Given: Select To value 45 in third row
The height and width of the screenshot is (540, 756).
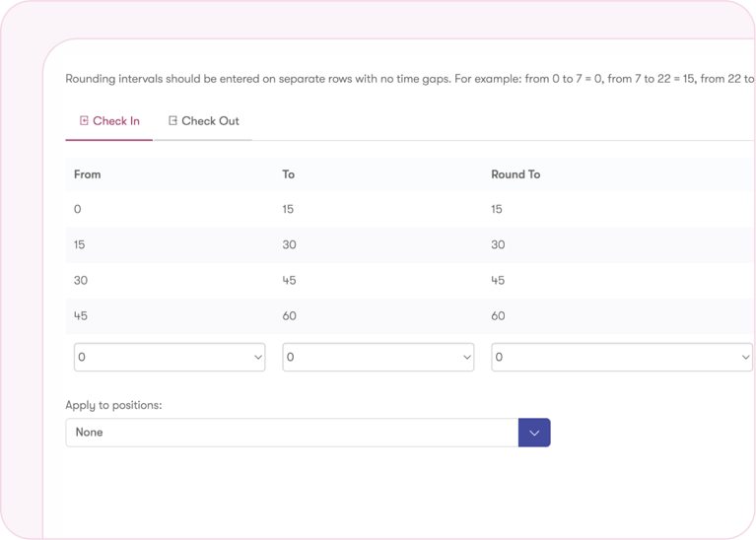Looking at the screenshot, I should point(289,281).
